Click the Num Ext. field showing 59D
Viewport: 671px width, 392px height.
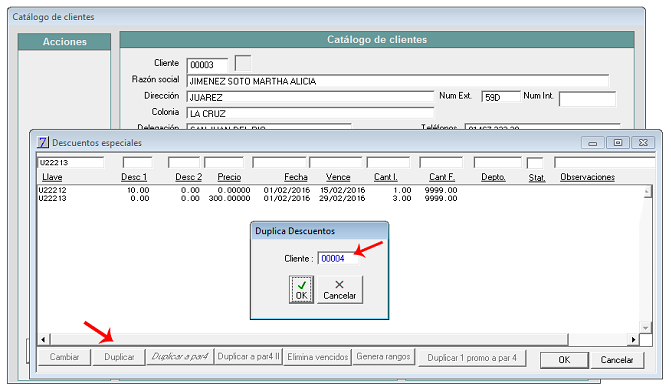(501, 97)
